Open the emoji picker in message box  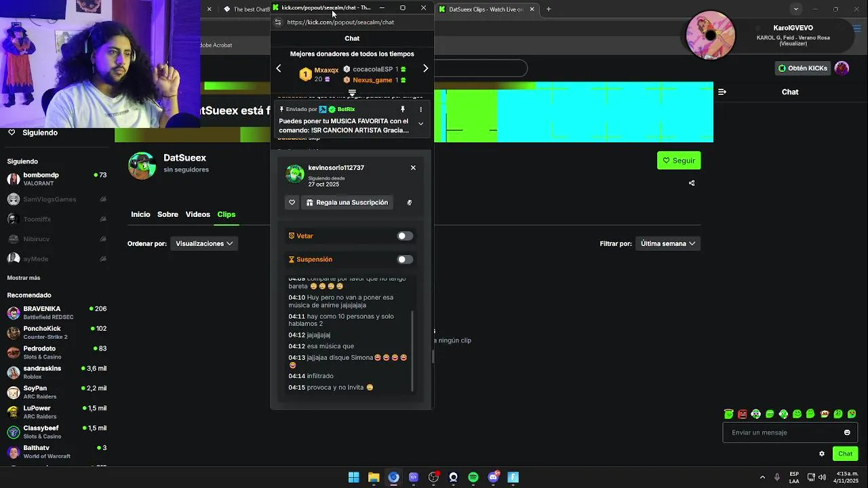(847, 432)
